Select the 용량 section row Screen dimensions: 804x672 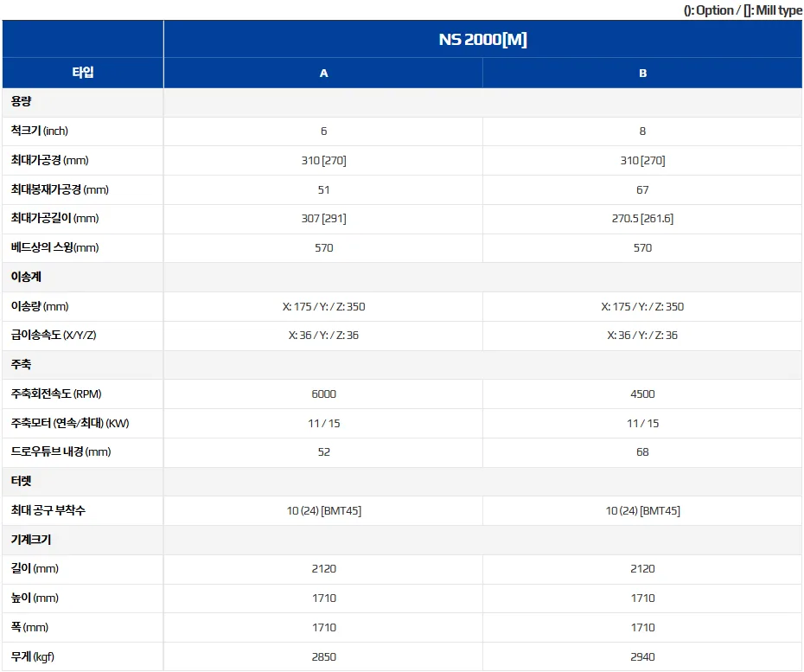click(402, 102)
